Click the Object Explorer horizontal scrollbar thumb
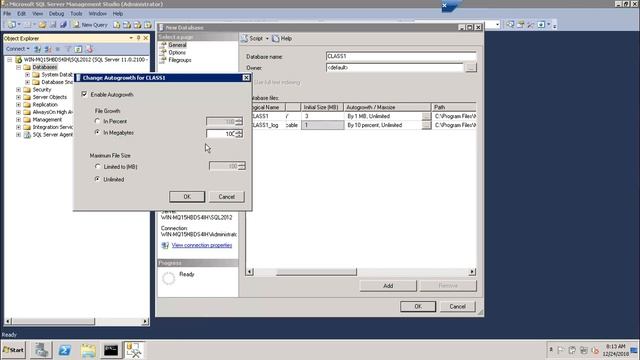Screen dimensions: 640x360 point(53,322)
